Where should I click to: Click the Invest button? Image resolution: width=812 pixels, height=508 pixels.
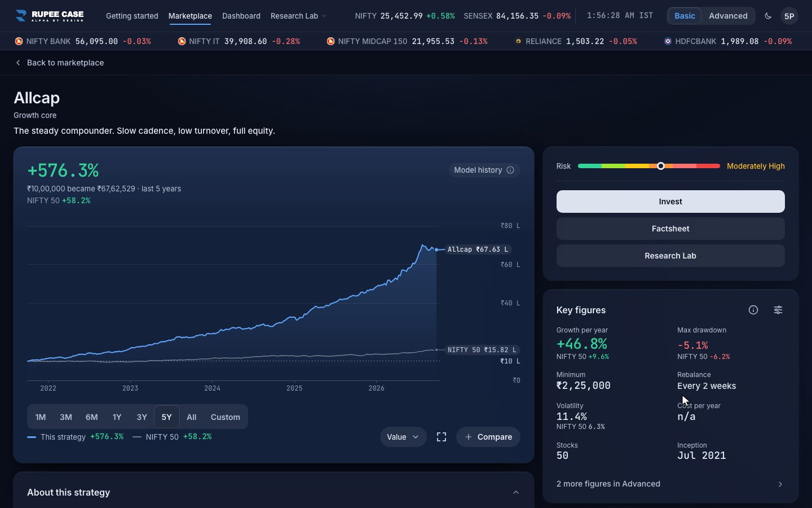click(670, 202)
